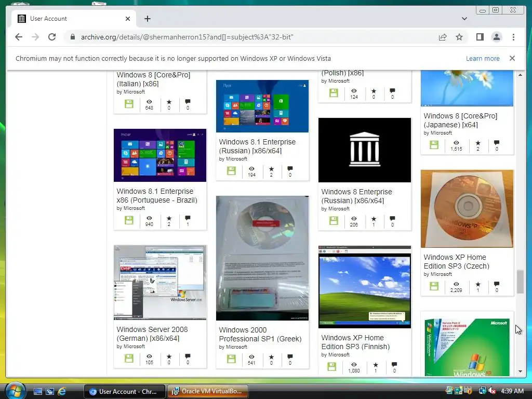The width and height of the screenshot is (532, 399).
Task: Click Show Desktop in quick launch
Action: tap(38, 391)
